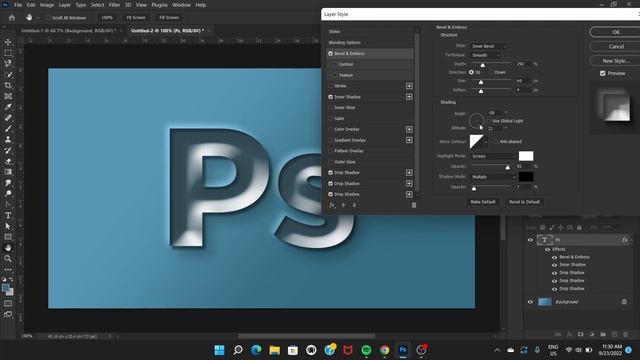This screenshot has height=360, width=640.
Task: Enable Outer Glow effect checkbox
Action: (x=331, y=162)
